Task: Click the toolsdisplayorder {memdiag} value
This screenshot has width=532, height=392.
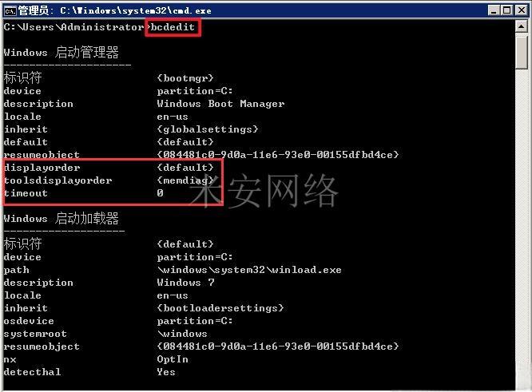Action: coord(185,180)
